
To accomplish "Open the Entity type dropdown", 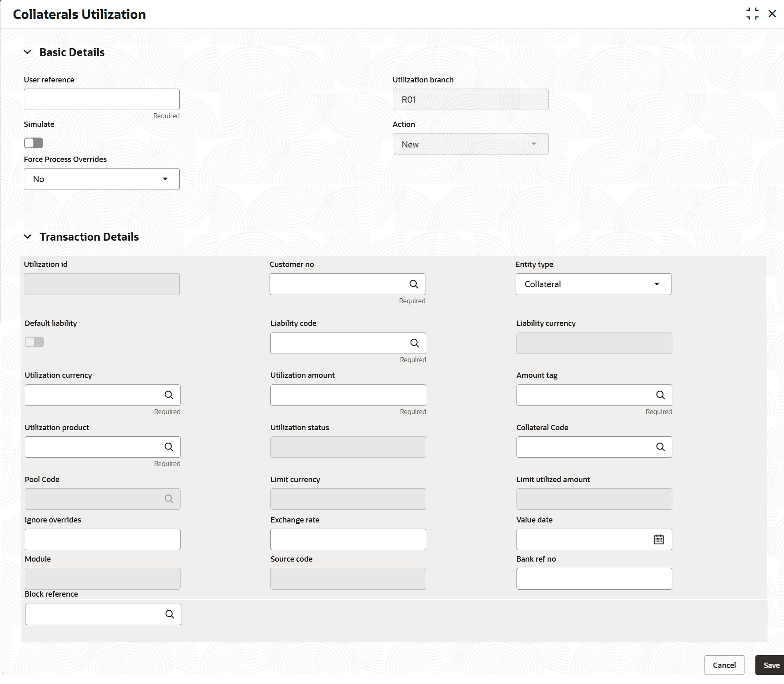I will [593, 284].
